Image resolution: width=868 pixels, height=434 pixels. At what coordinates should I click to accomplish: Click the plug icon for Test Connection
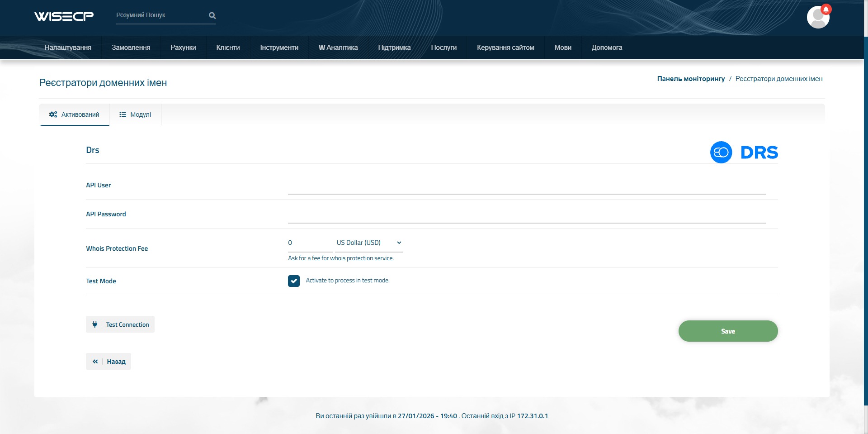point(95,324)
